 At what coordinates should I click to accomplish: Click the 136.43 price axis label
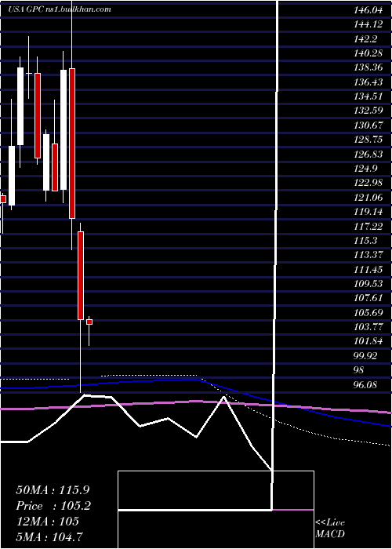pyautogui.click(x=368, y=82)
